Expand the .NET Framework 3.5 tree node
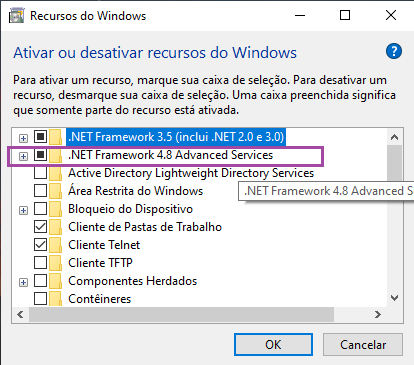This screenshot has width=414, height=365. [x=23, y=138]
